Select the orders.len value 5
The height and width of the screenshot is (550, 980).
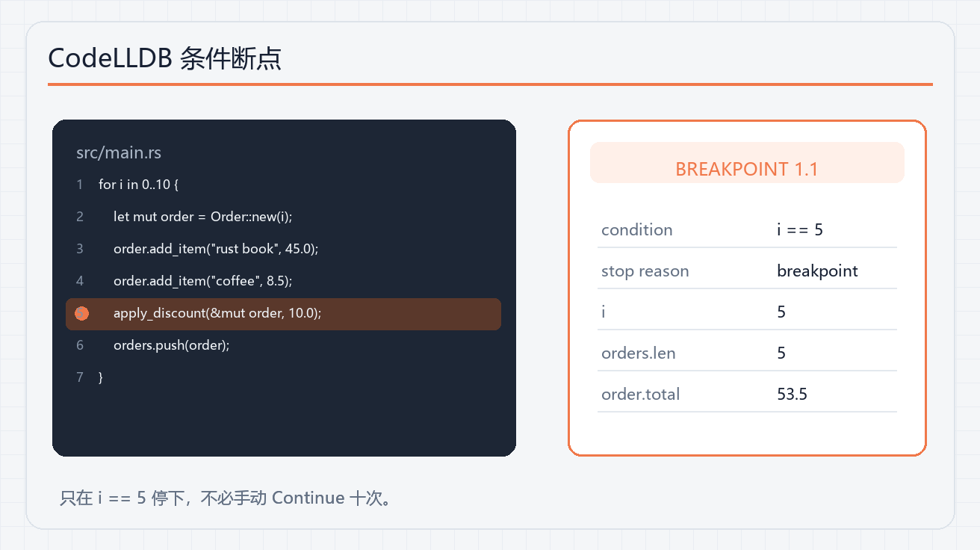pos(781,353)
